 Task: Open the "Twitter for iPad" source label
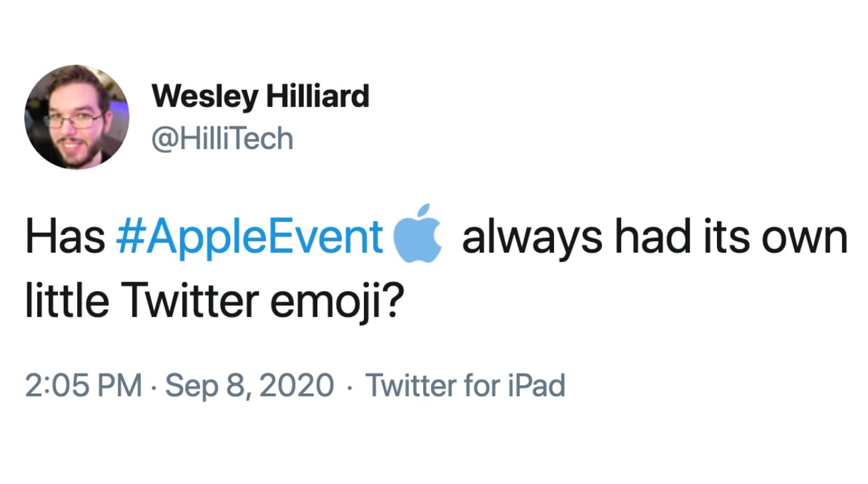point(465,386)
